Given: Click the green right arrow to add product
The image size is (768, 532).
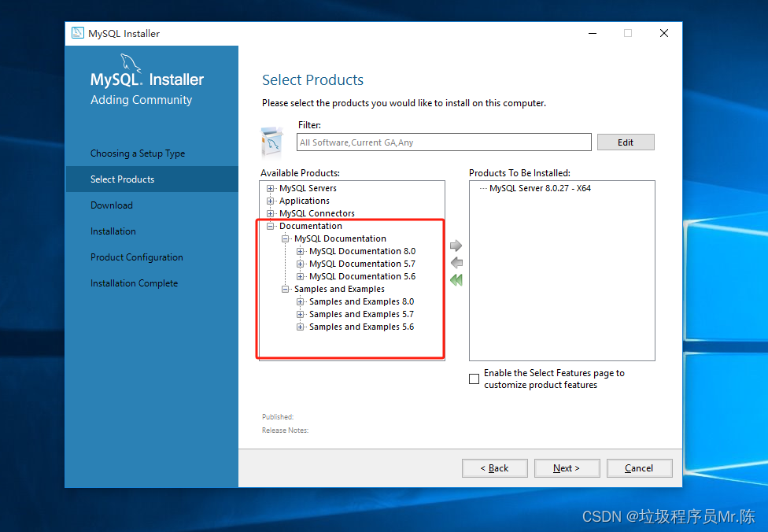Looking at the screenshot, I should [456, 246].
